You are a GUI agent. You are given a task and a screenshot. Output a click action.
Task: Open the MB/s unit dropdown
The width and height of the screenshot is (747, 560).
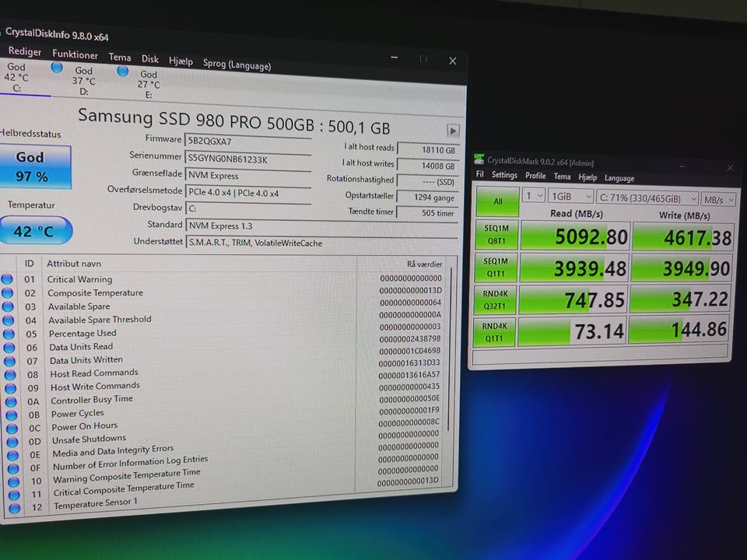(x=718, y=200)
